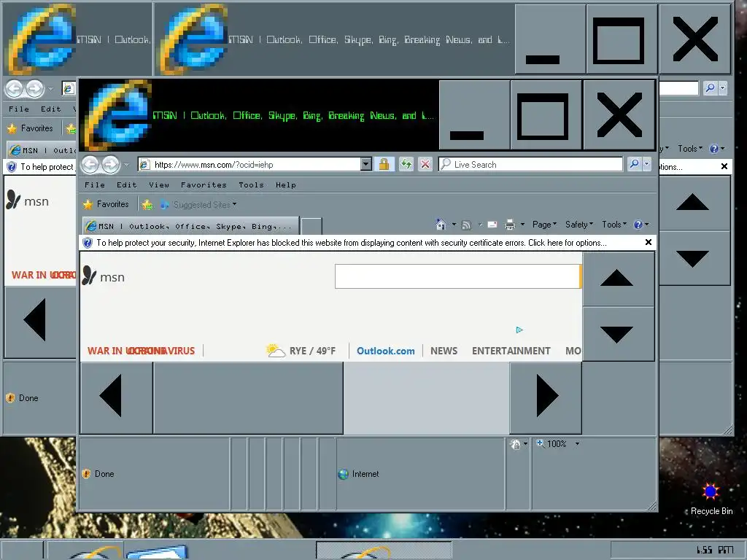Click the red Stop loading icon
The height and width of the screenshot is (560, 747).
click(425, 164)
